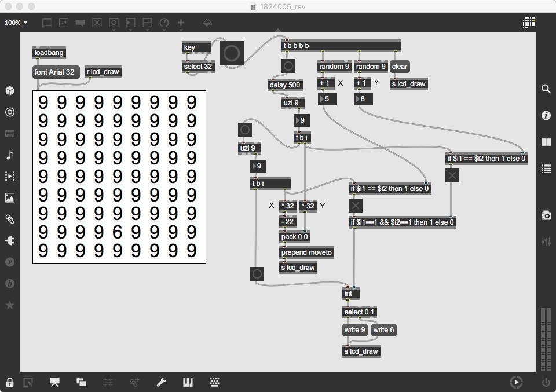Select the t b b b b trigger object
This screenshot has height=392, width=556.
tap(342, 46)
